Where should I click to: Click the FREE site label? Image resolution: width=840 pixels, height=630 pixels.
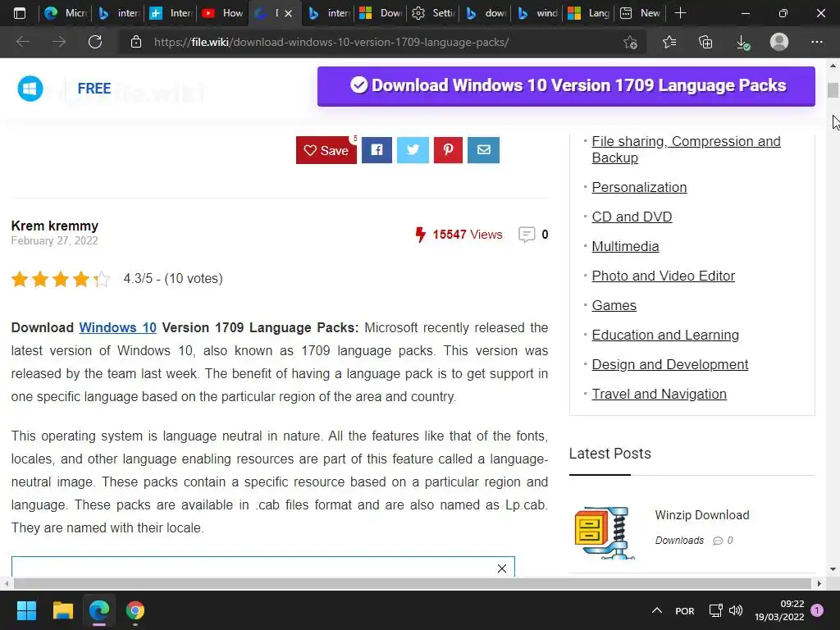pyautogui.click(x=94, y=89)
